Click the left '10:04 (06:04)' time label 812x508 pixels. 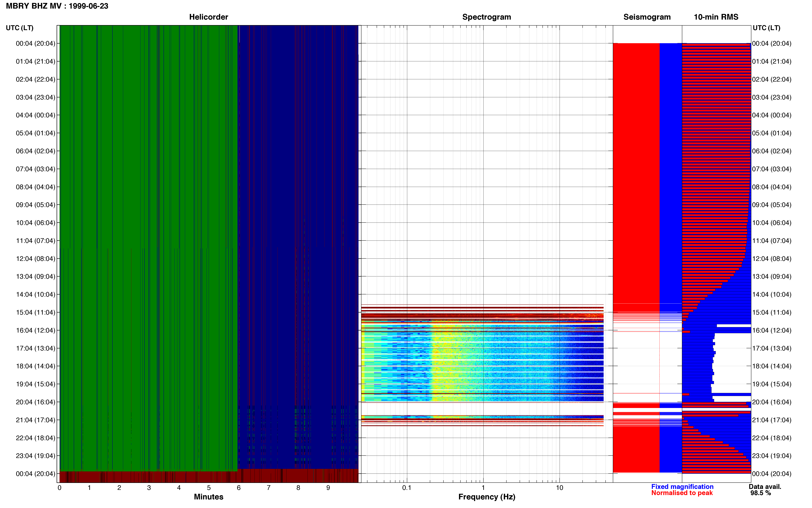tap(36, 223)
